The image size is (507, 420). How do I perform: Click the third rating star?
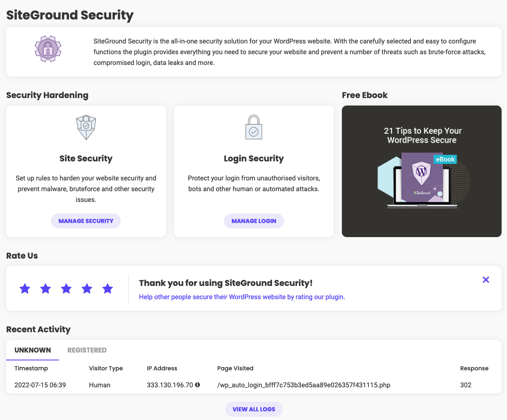click(66, 288)
